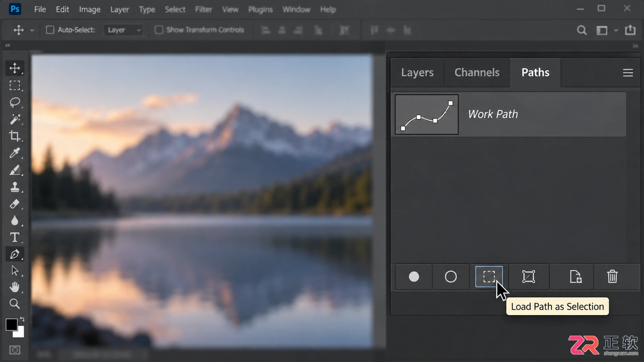
Task: Select the Work Path thumbnail
Action: (x=427, y=114)
